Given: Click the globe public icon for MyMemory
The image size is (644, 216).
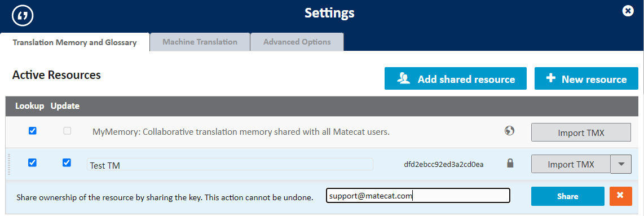Looking at the screenshot, I should tap(509, 131).
